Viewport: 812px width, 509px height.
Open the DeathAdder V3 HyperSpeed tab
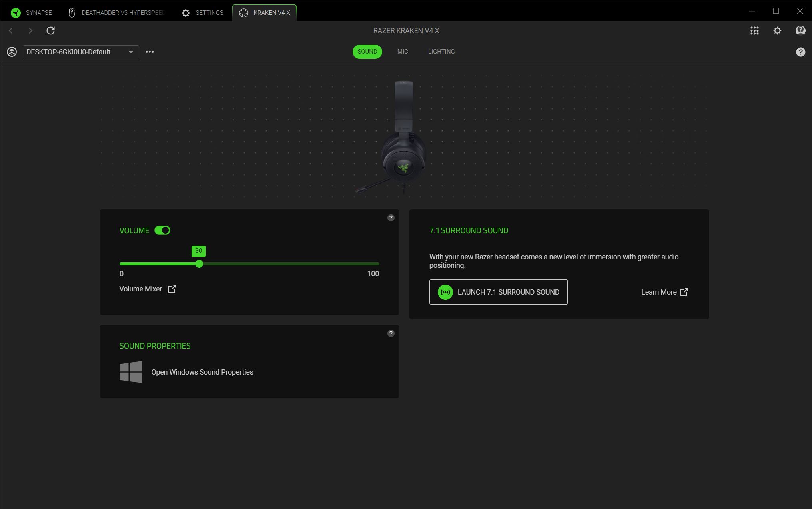(x=116, y=13)
